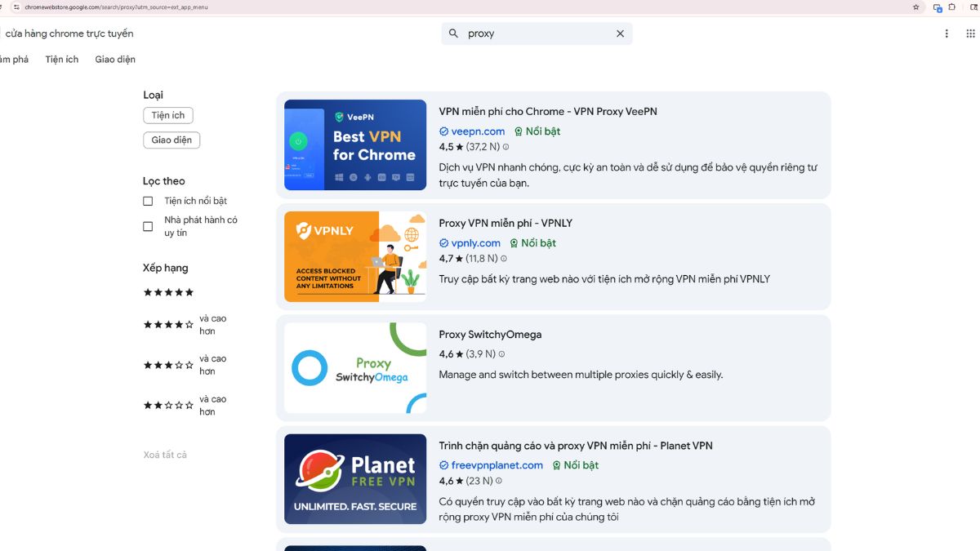Click the info icon beside VeePN rating
Viewport: 980px width, 551px height.
coord(506,147)
